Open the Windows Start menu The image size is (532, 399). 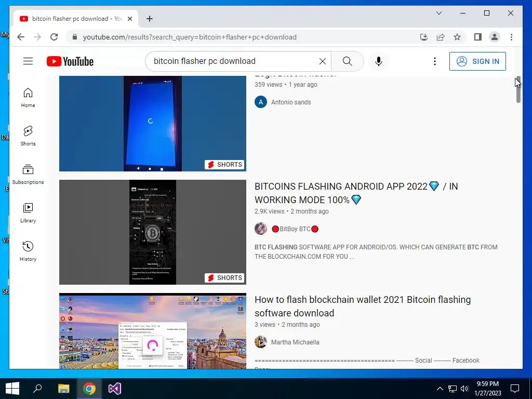(12, 389)
